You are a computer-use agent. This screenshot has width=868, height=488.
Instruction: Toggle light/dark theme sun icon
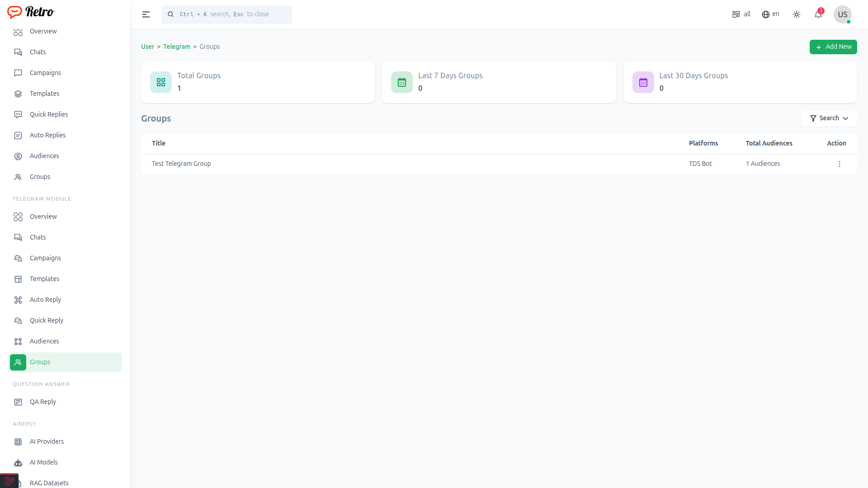pyautogui.click(x=797, y=14)
